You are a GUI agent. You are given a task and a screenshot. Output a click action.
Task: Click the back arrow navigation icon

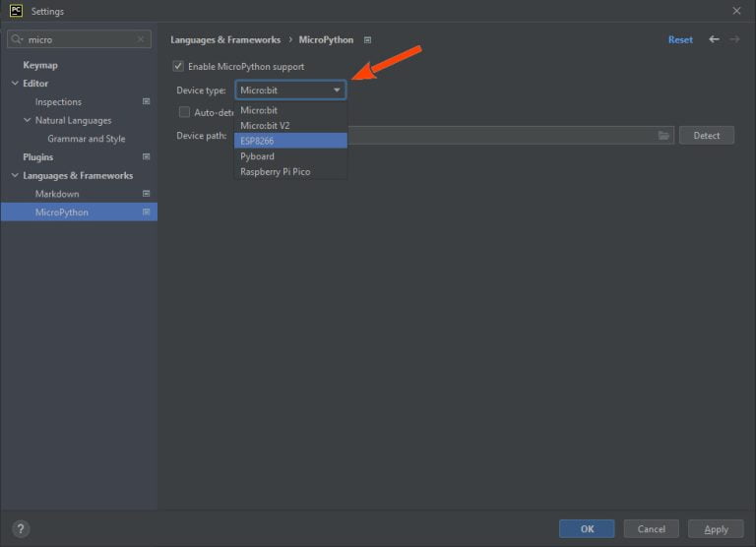click(714, 40)
